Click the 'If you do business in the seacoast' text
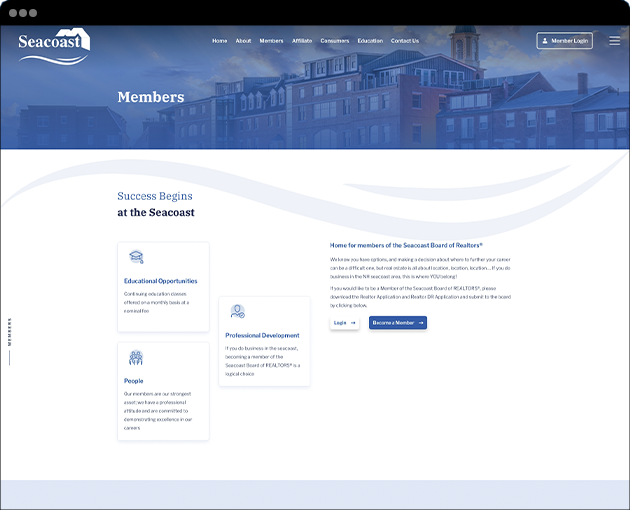This screenshot has height=510, width=630. [262, 361]
